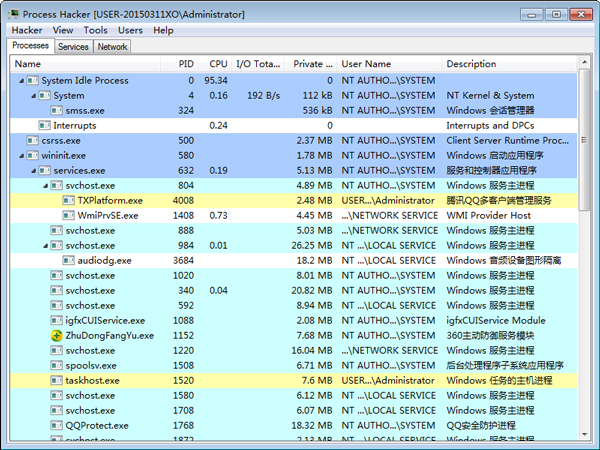
Task: Collapse svchost.exe PID 804 subtree
Action: coord(46,186)
